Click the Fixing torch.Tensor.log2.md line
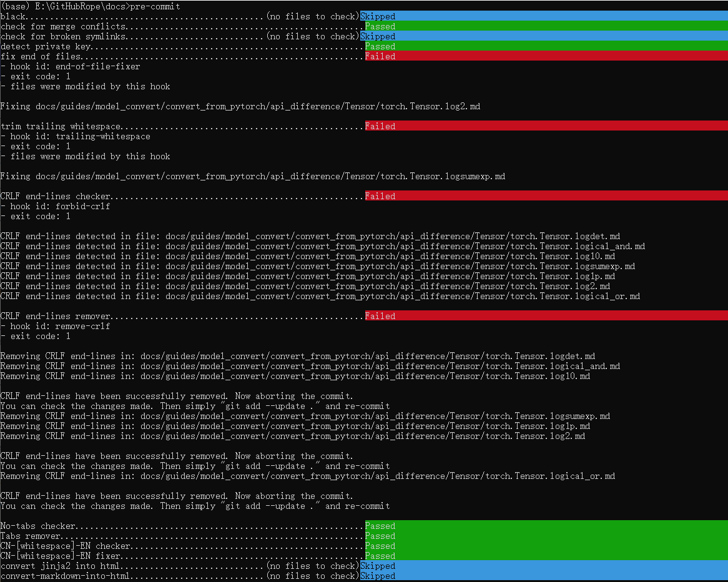This screenshot has height=582, width=728. click(x=240, y=106)
